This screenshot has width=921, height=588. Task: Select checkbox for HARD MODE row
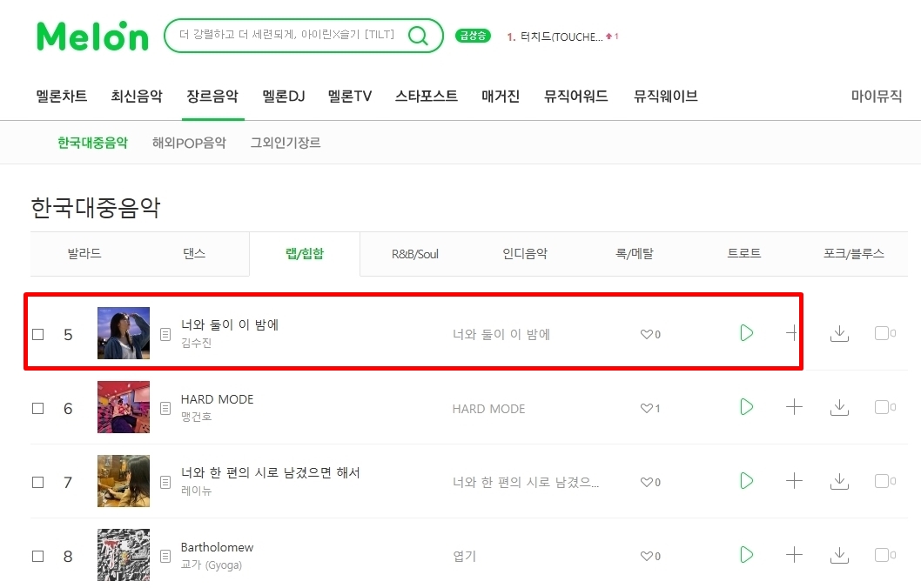point(38,409)
